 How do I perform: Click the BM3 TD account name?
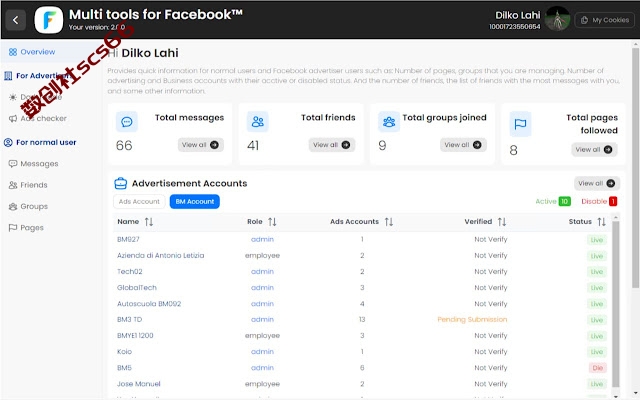click(129, 320)
